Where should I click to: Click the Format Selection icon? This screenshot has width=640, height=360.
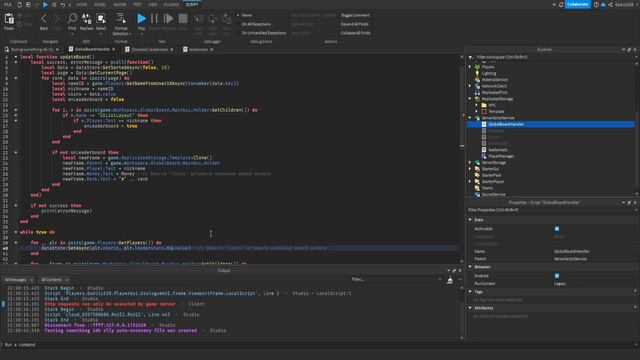[x=121, y=19]
